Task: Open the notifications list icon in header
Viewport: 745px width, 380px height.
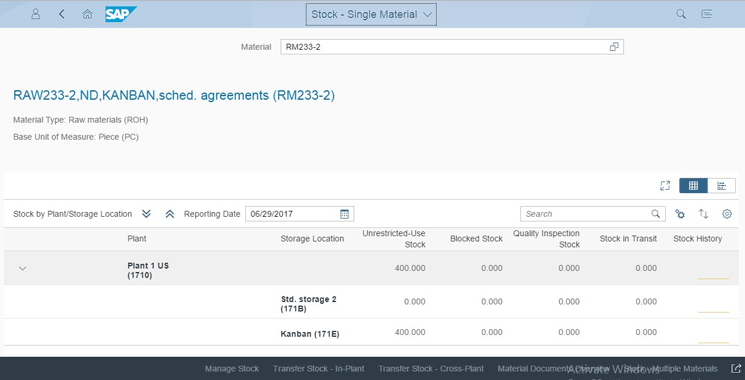Action: pos(707,14)
